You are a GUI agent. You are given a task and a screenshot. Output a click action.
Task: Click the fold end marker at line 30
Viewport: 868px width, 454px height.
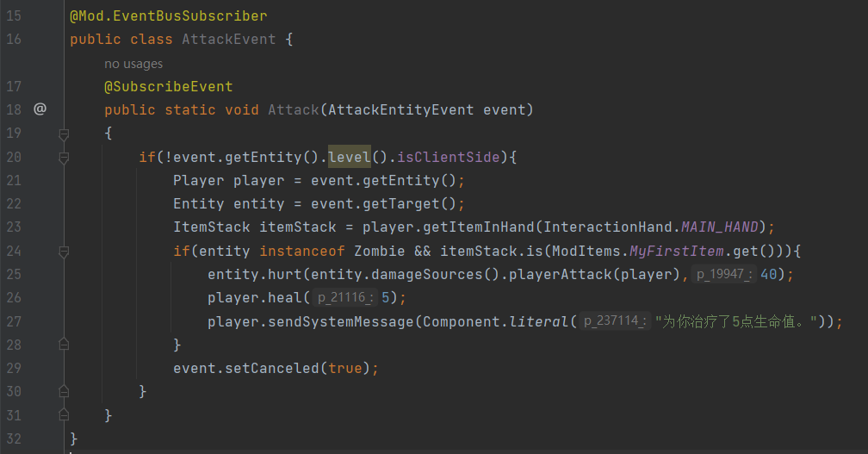pyautogui.click(x=64, y=391)
